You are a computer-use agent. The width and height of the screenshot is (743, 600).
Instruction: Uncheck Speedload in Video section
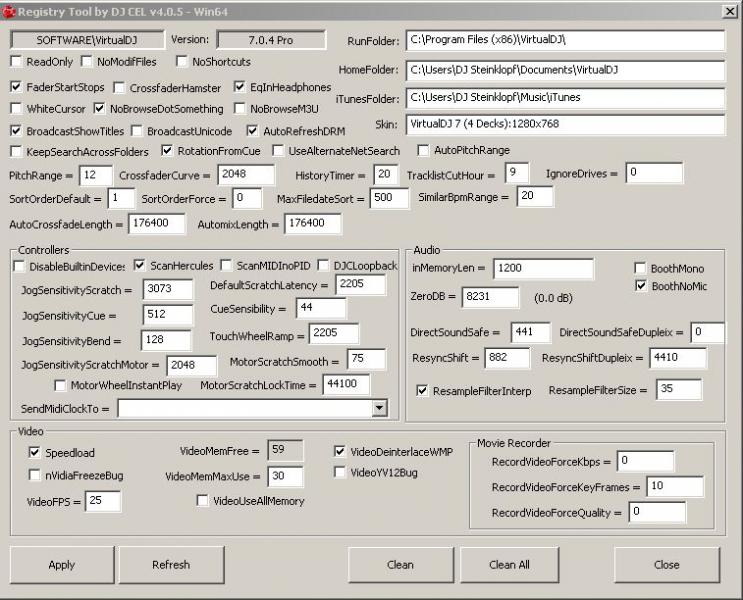click(x=35, y=453)
